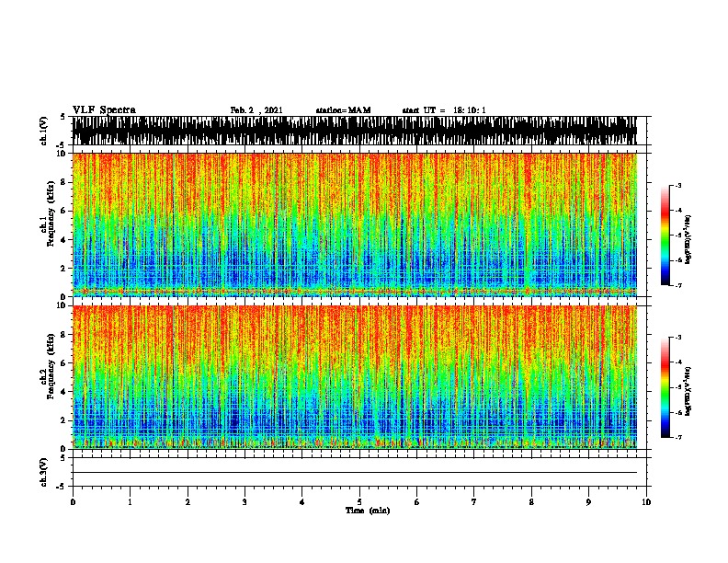Click the ch.1 frequency tick label "2"
The image size is (728, 563).
pos(64,269)
